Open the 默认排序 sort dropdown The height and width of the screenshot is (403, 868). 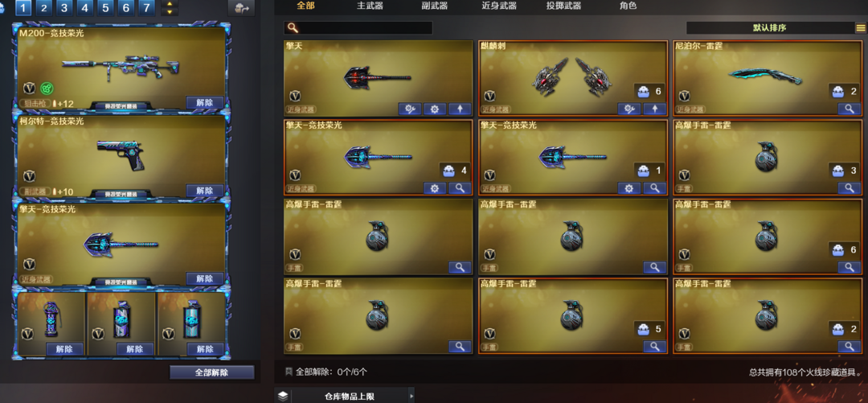click(770, 27)
